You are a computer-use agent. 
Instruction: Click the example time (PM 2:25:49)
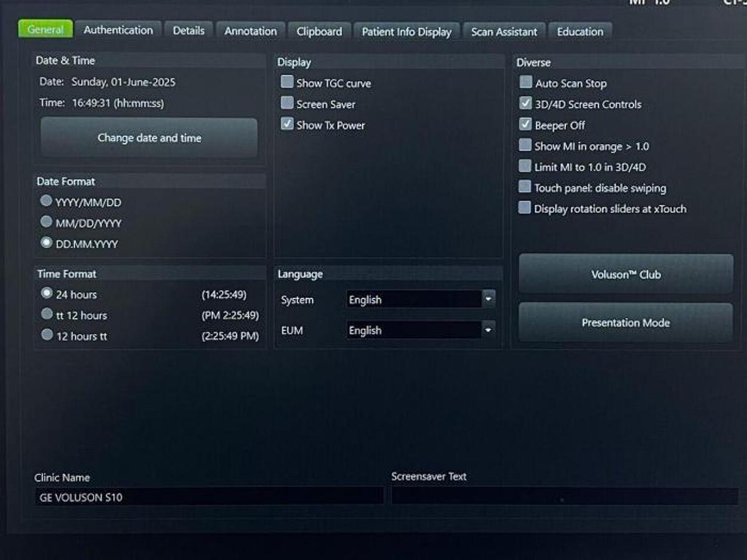click(x=230, y=315)
